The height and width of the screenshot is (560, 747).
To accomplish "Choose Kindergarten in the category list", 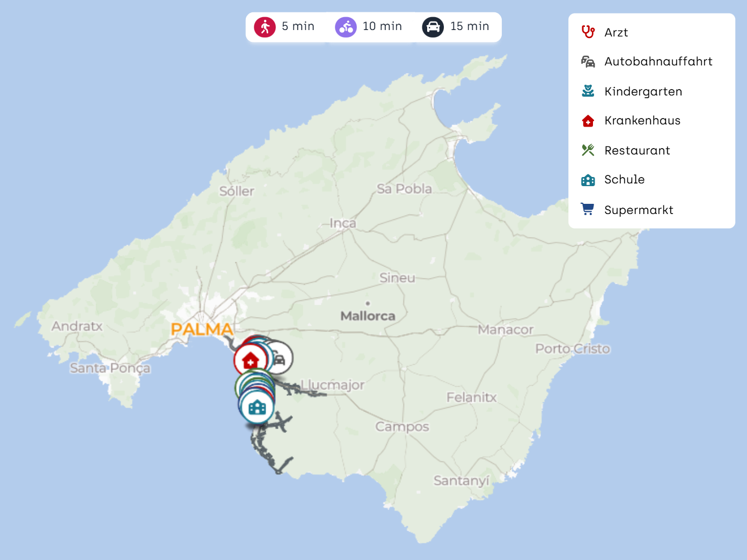I will click(x=643, y=92).
